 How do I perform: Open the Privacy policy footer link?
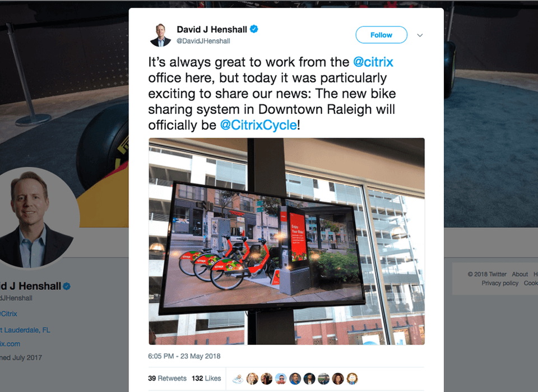(500, 283)
